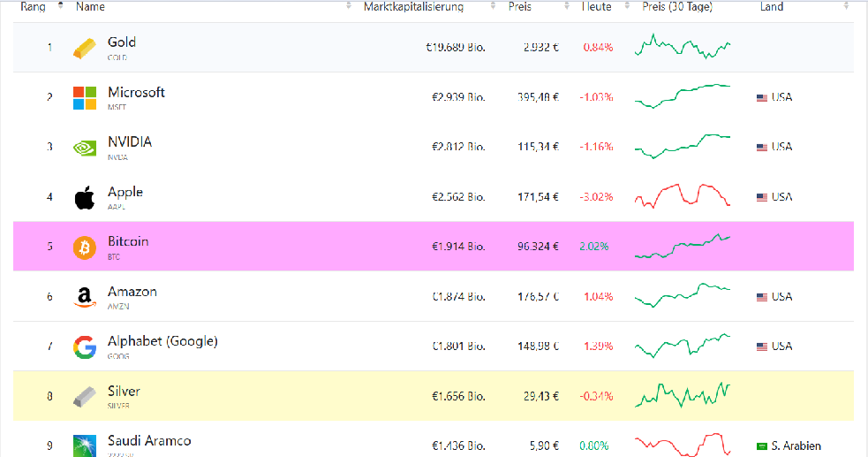Click NVIDIA market cap €2.812 Bio.
868x457 pixels.
(x=458, y=147)
